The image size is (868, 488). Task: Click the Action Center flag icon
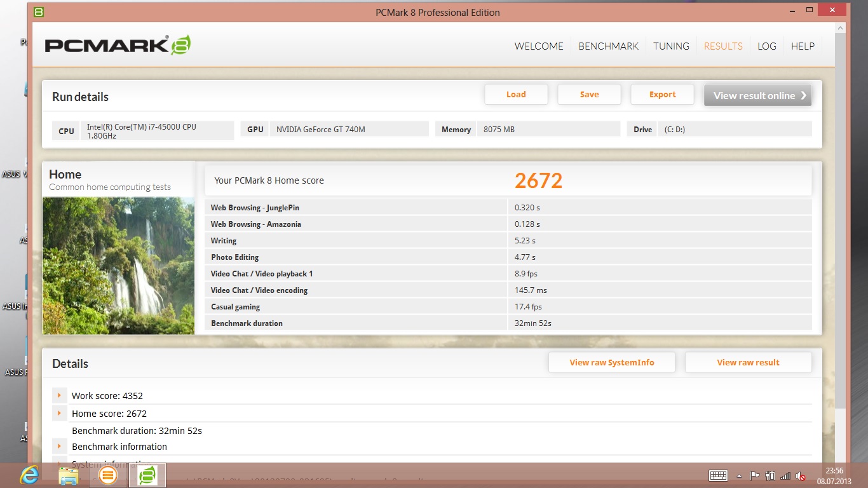coord(754,475)
